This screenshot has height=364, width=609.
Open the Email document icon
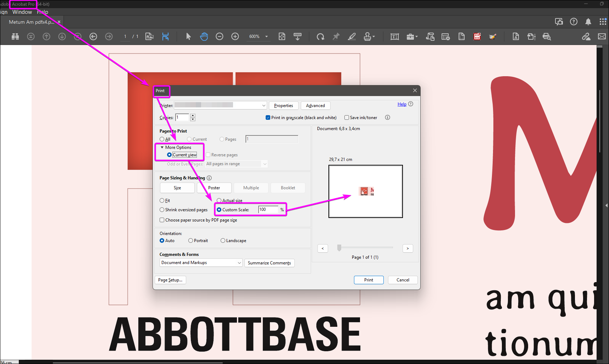[x=602, y=36]
